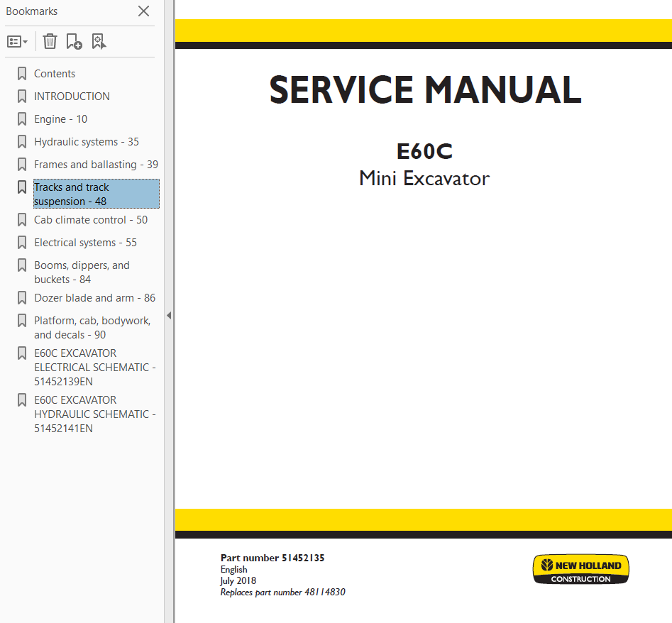Viewport: 672px width, 623px height.
Task: Click Replaces part number 48114830 text
Action: pos(283,592)
